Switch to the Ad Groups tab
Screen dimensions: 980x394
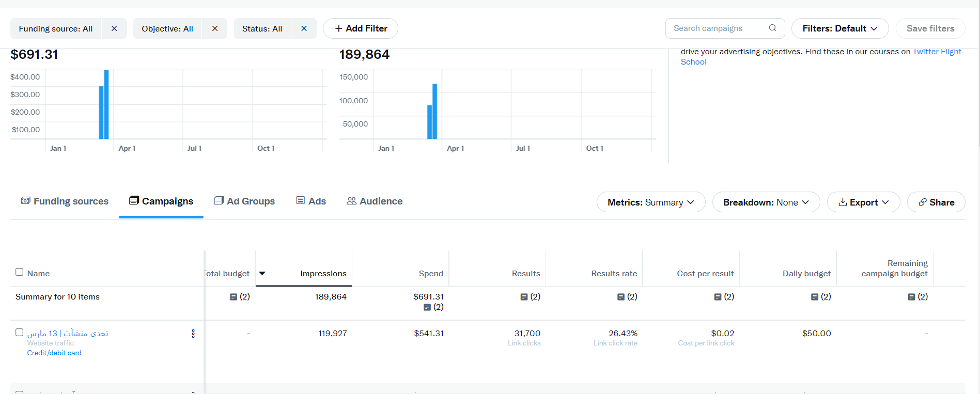(244, 201)
